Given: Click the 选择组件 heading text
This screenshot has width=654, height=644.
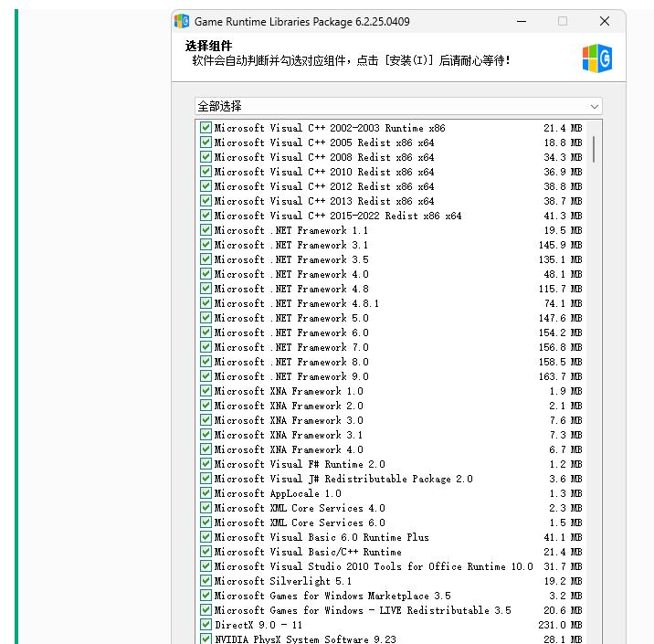Looking at the screenshot, I should pyautogui.click(x=208, y=46).
